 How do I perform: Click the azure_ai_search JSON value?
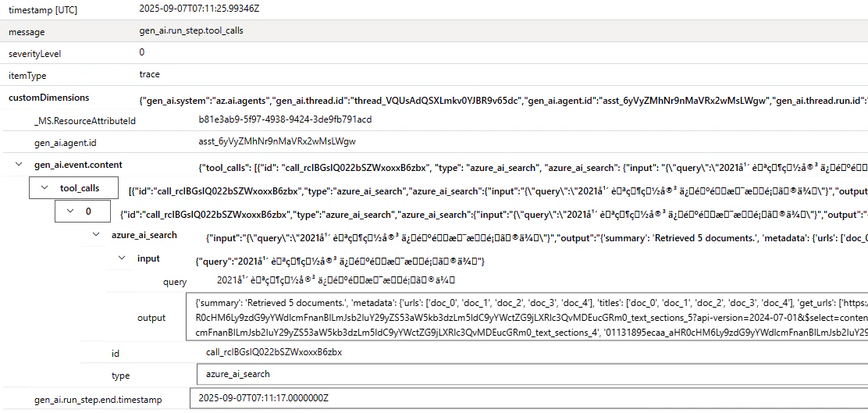(x=536, y=238)
